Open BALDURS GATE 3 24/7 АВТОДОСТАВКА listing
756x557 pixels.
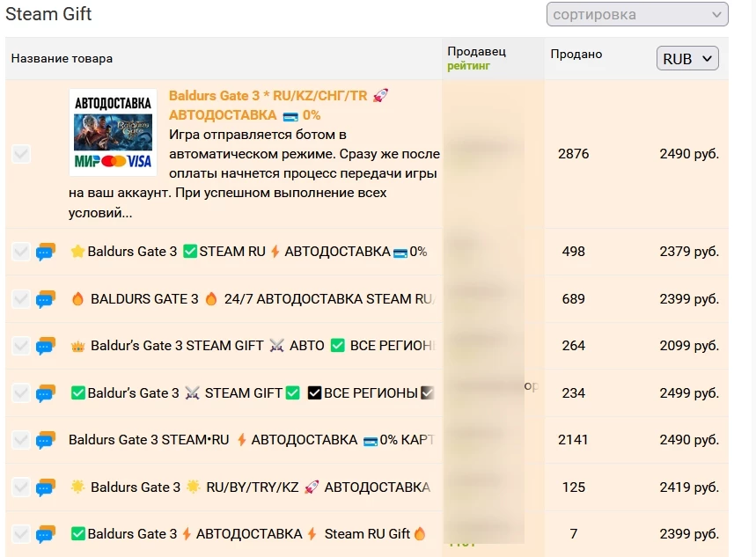255,299
